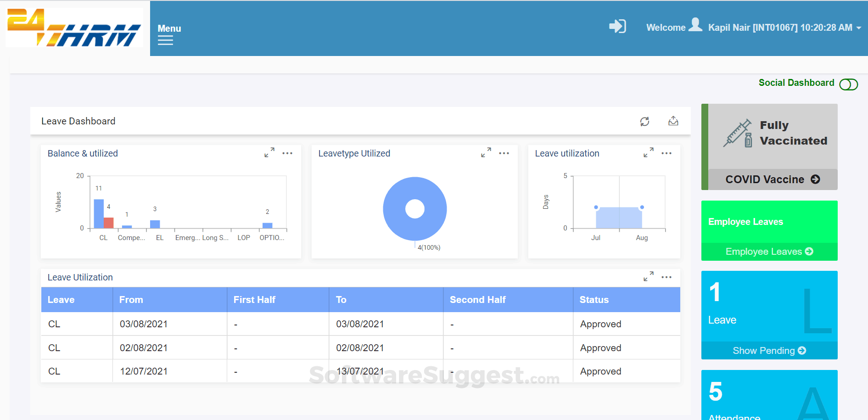Go to Employee Leaves details
868x420 pixels.
coord(769,252)
